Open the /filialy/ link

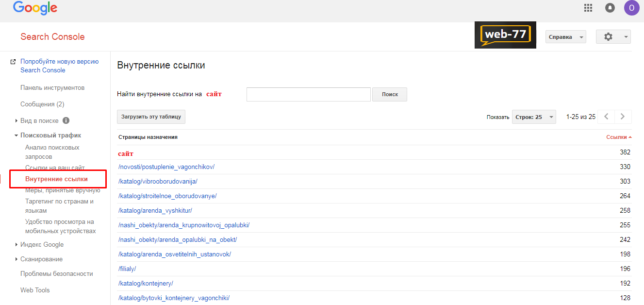pyautogui.click(x=127, y=269)
